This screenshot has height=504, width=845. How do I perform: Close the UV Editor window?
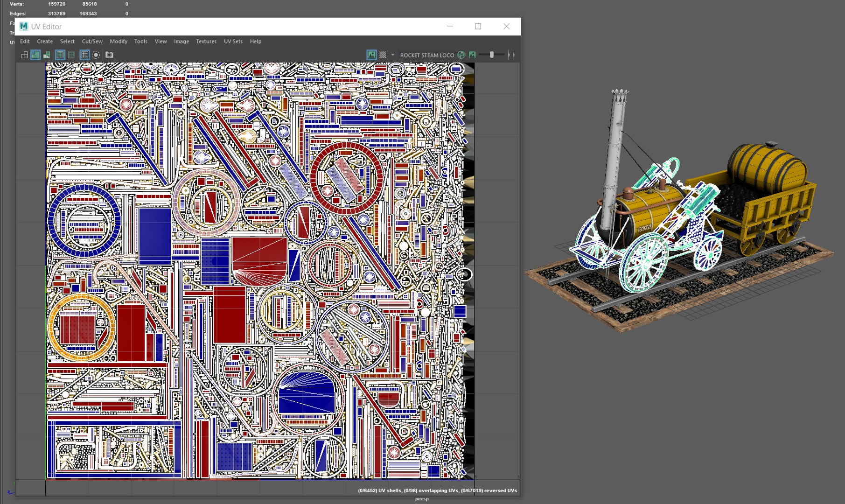point(507,27)
